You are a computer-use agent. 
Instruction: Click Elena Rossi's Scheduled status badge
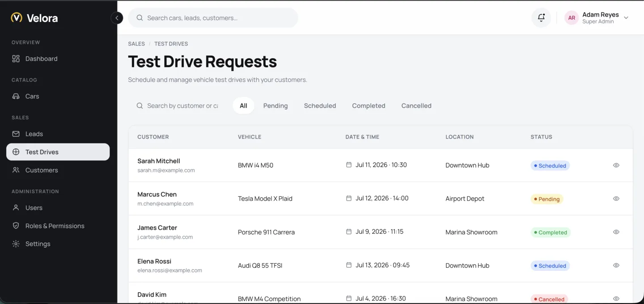(550, 266)
